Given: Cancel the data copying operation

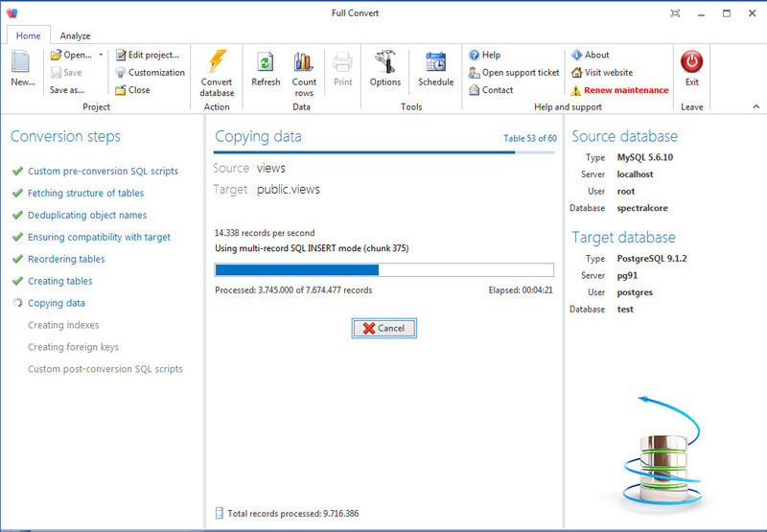Looking at the screenshot, I should [x=384, y=328].
